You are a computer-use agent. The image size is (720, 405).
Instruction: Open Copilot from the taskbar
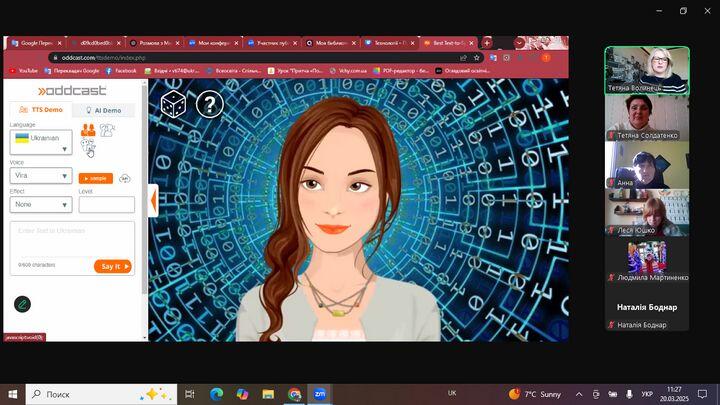click(x=242, y=394)
